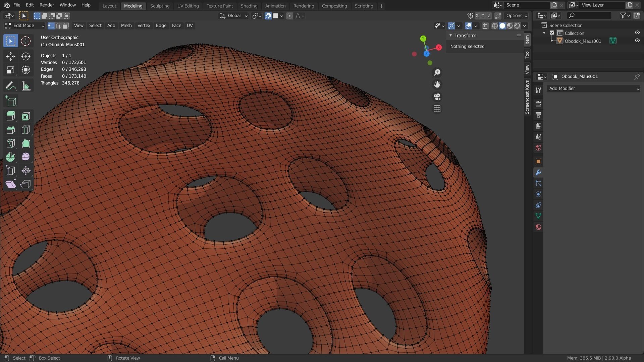Open the Object Data properties tab

click(x=538, y=216)
